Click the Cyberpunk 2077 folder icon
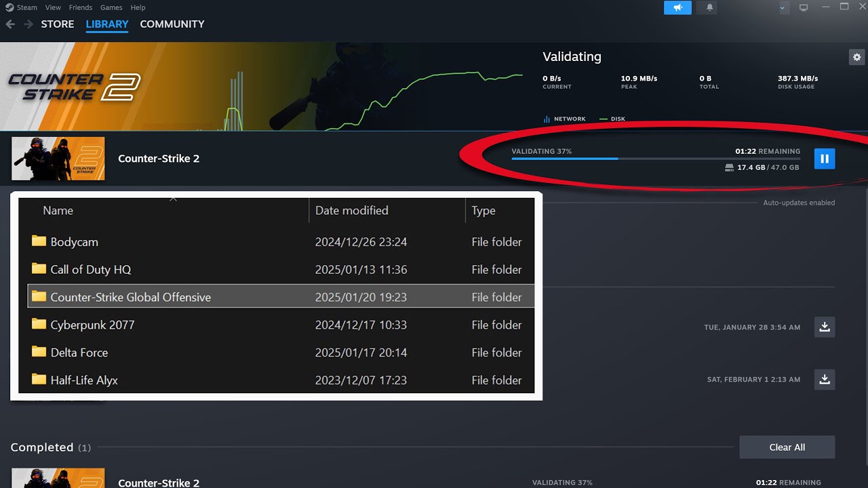 click(39, 324)
